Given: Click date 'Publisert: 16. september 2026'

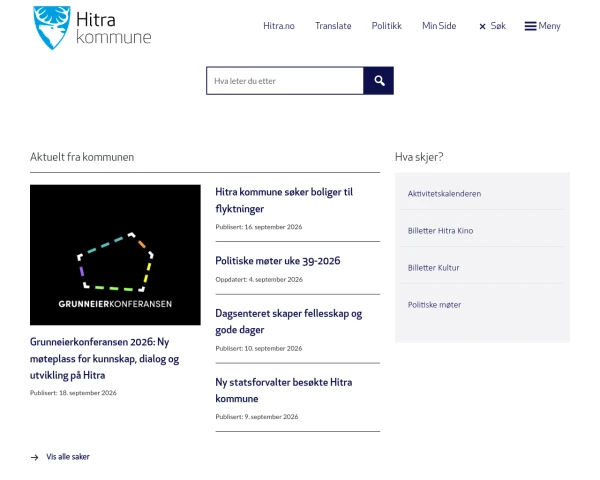Looking at the screenshot, I should click(x=259, y=227).
